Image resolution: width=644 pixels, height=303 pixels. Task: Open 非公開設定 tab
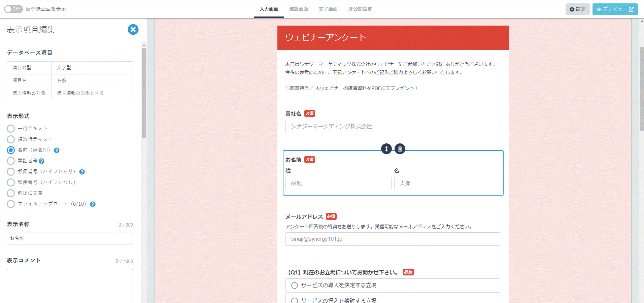click(x=360, y=9)
